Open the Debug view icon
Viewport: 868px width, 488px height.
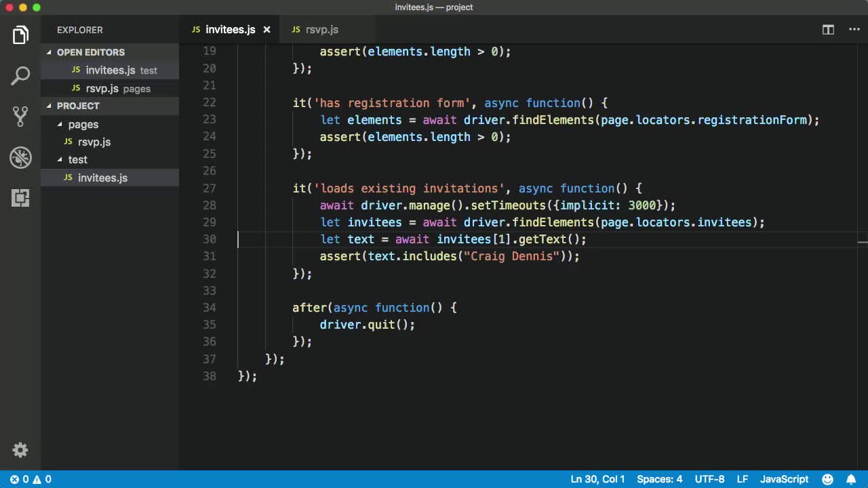pos(20,157)
